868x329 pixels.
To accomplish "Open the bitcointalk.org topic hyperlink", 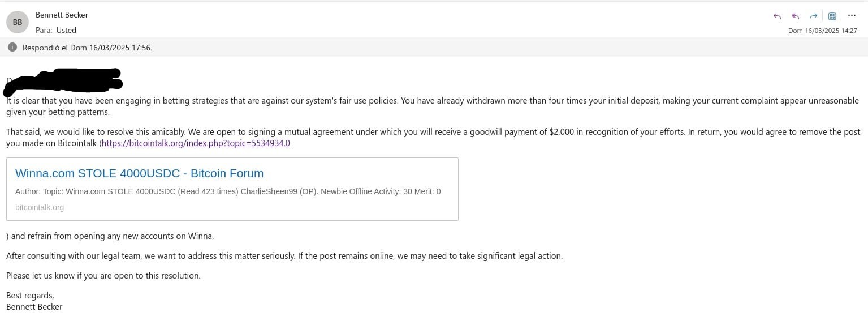I will pyautogui.click(x=196, y=143).
